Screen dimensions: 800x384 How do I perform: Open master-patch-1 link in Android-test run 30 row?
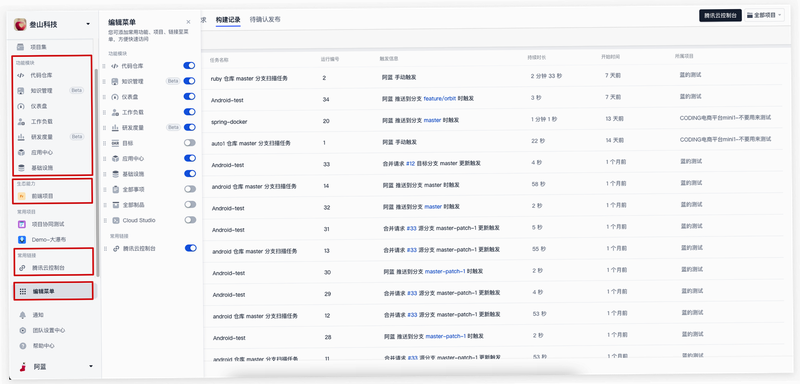[445, 272]
